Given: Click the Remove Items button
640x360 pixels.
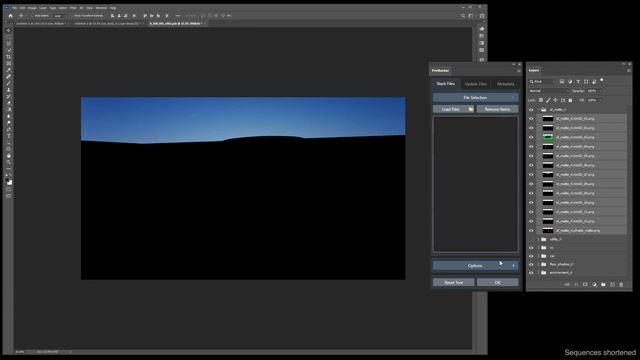Looking at the screenshot, I should point(497,109).
